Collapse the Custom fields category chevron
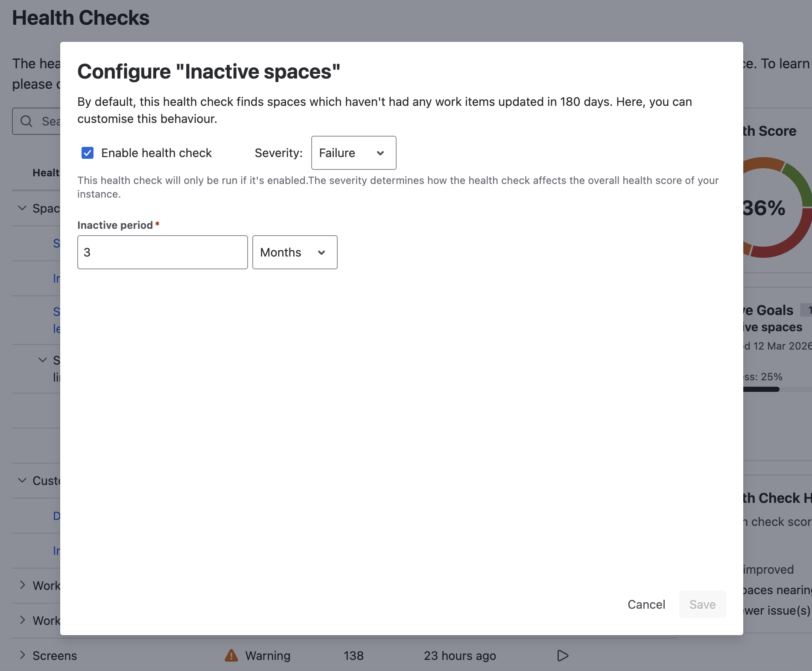Image resolution: width=812 pixels, height=671 pixels. [22, 480]
